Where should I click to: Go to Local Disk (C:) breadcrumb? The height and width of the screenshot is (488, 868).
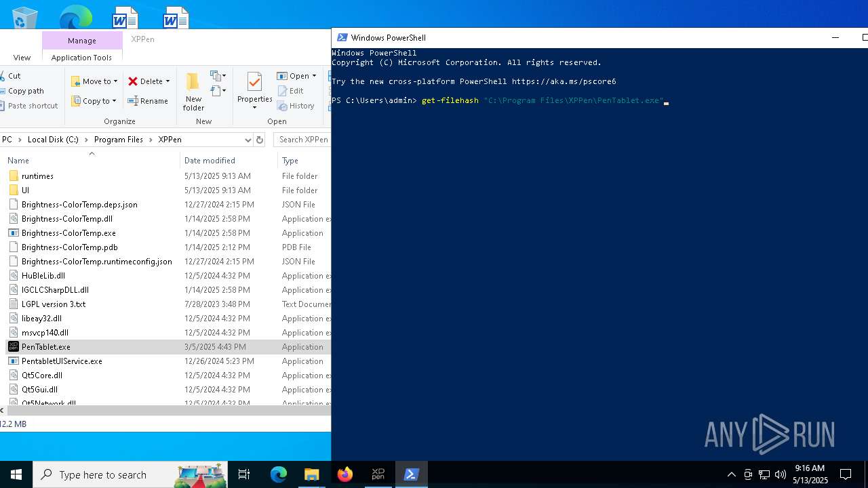[53, 140]
